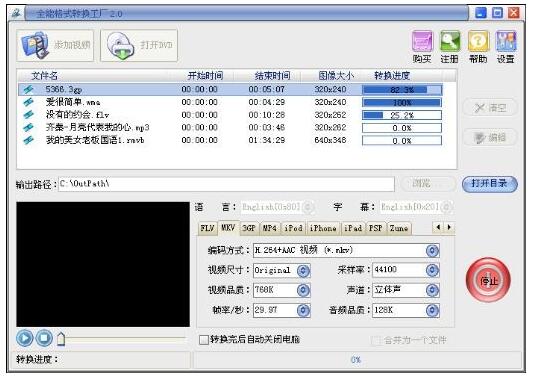
Task: Click the Open DVD (打开DVD) button
Action: [x=139, y=46]
